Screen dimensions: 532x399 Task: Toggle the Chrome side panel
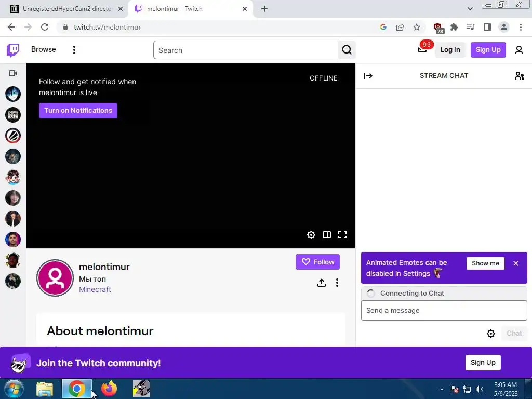[487, 27]
